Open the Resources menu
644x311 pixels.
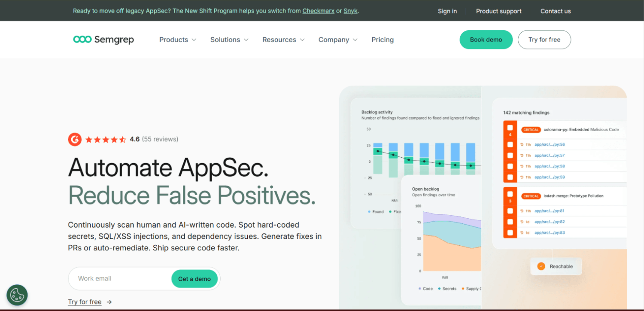[x=283, y=40]
